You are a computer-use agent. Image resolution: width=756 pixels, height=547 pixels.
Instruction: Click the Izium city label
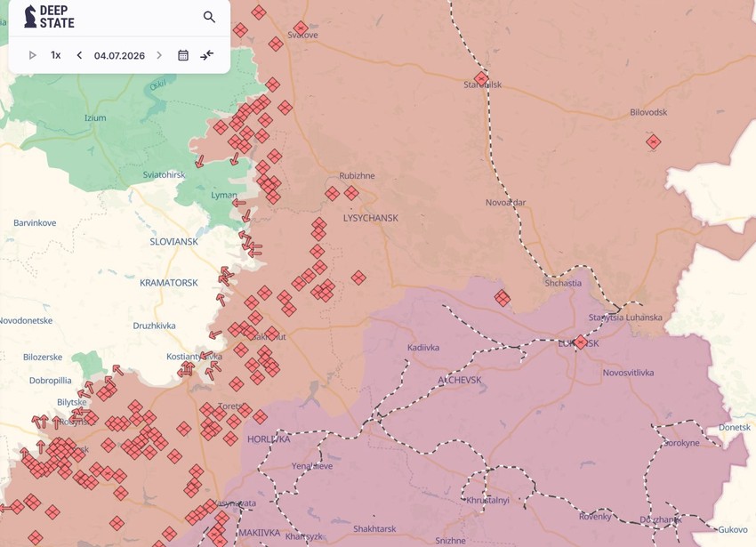point(95,117)
